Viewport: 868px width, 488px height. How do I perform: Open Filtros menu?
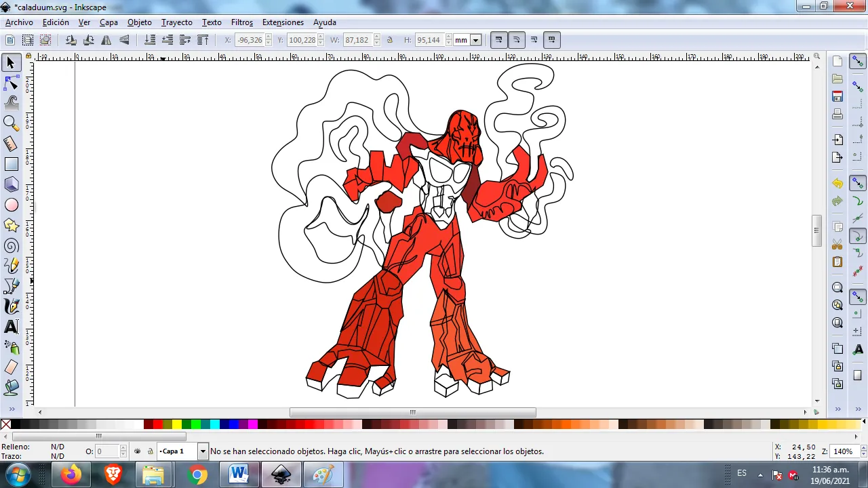point(242,22)
